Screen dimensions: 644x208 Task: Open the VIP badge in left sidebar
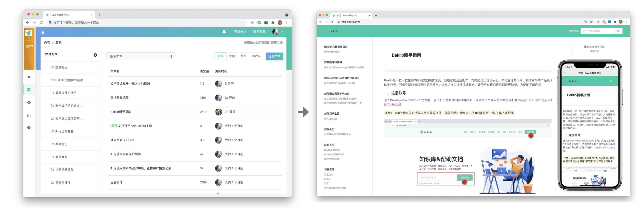pos(29,47)
